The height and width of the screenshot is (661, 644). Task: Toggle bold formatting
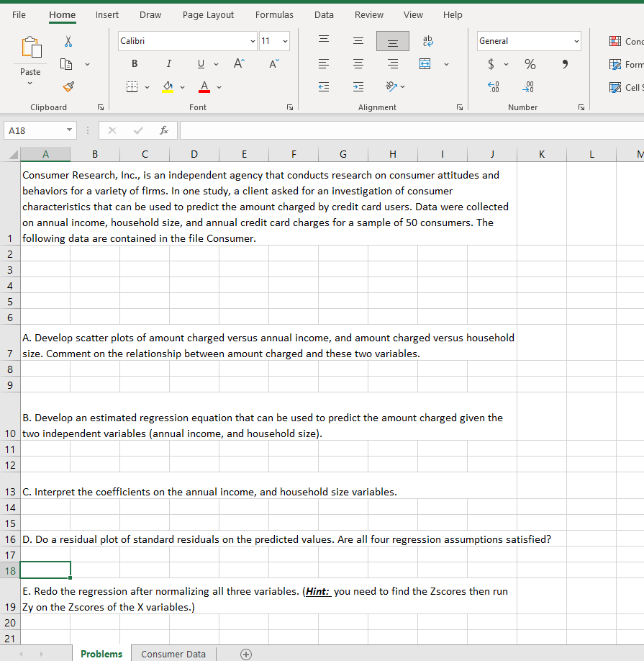click(134, 63)
